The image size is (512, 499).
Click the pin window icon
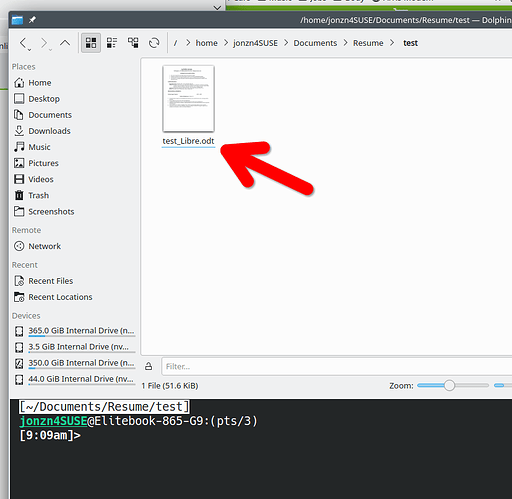coord(32,20)
